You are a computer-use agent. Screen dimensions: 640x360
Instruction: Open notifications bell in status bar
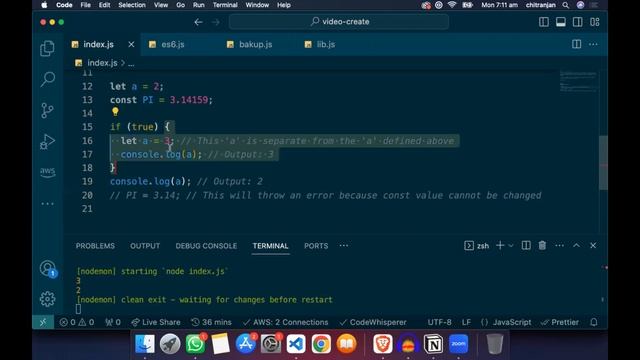[594, 322]
